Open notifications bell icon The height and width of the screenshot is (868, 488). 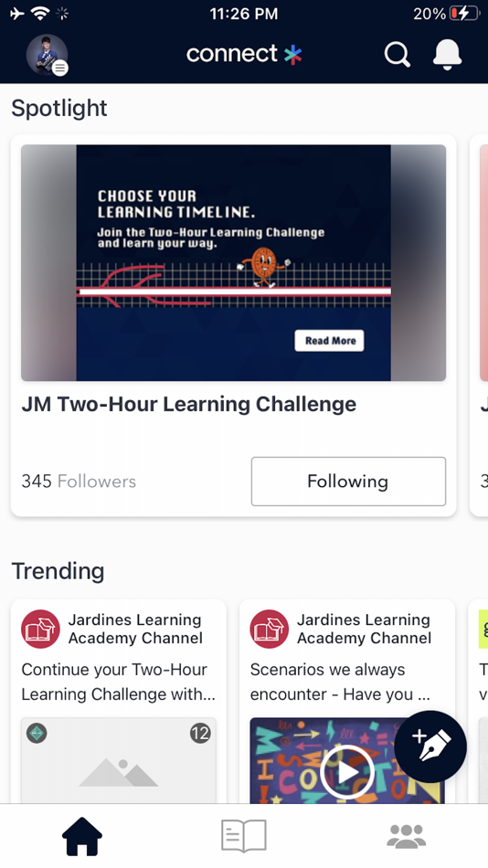tap(447, 55)
